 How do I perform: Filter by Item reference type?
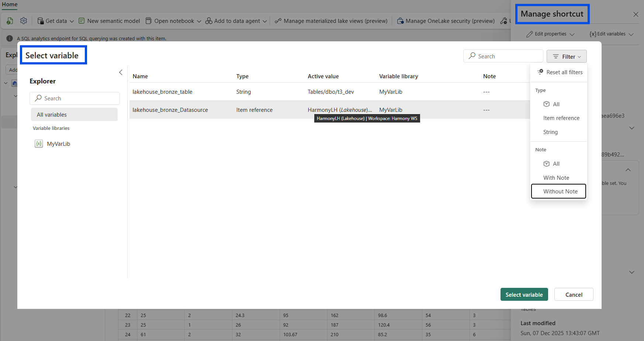[x=561, y=118]
